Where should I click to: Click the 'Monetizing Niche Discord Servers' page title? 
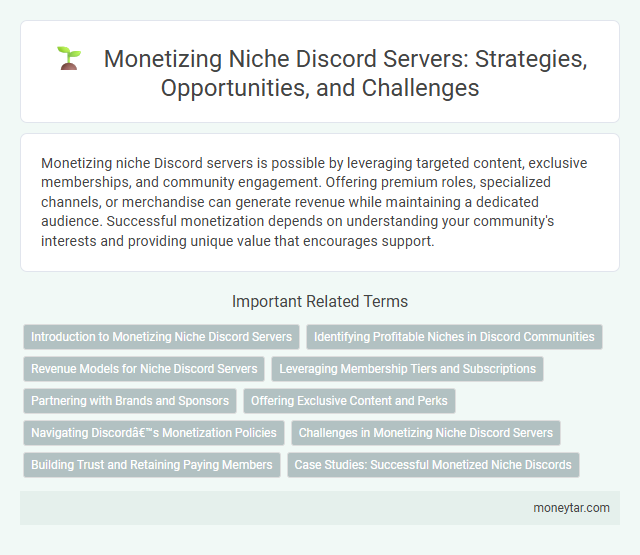coord(345,73)
